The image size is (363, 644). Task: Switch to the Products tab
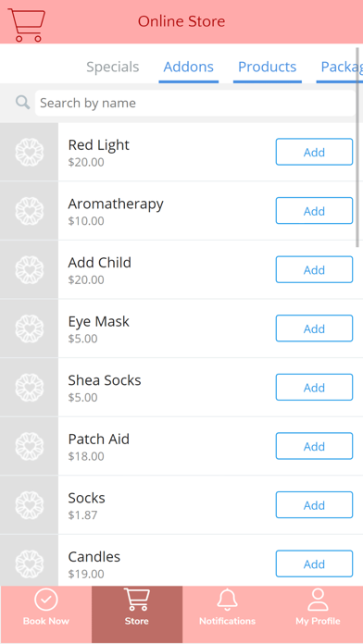[268, 67]
